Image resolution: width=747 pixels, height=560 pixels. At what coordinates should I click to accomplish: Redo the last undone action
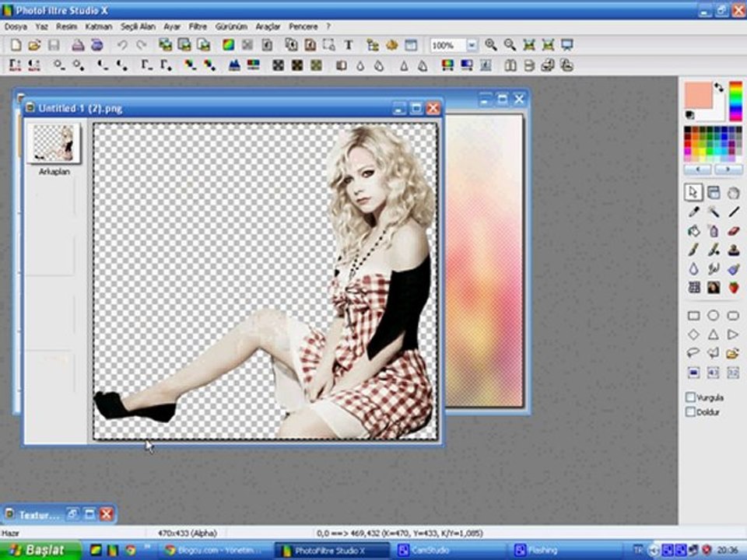click(141, 45)
